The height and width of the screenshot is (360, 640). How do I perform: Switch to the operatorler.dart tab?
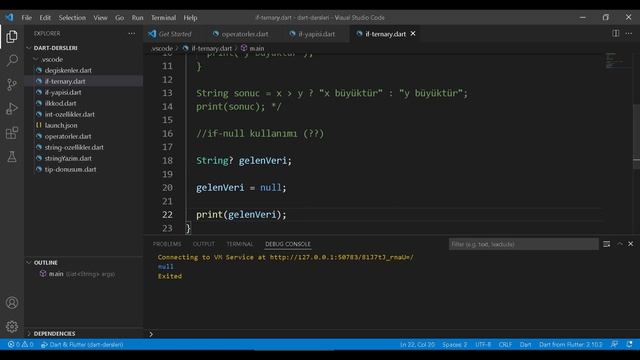(x=245, y=34)
